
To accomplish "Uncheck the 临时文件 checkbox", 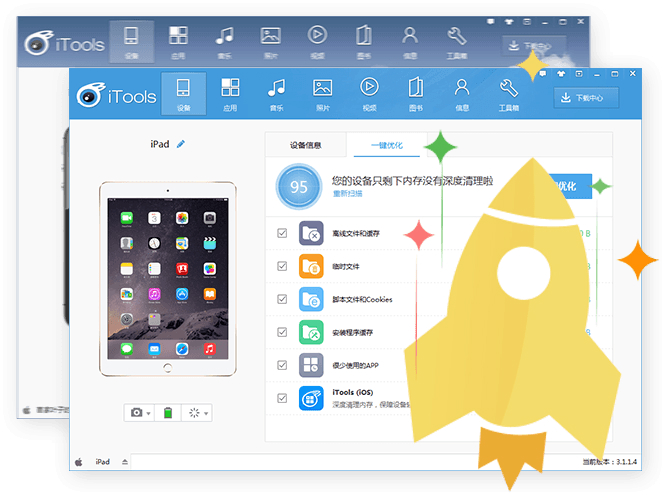I will tap(282, 266).
